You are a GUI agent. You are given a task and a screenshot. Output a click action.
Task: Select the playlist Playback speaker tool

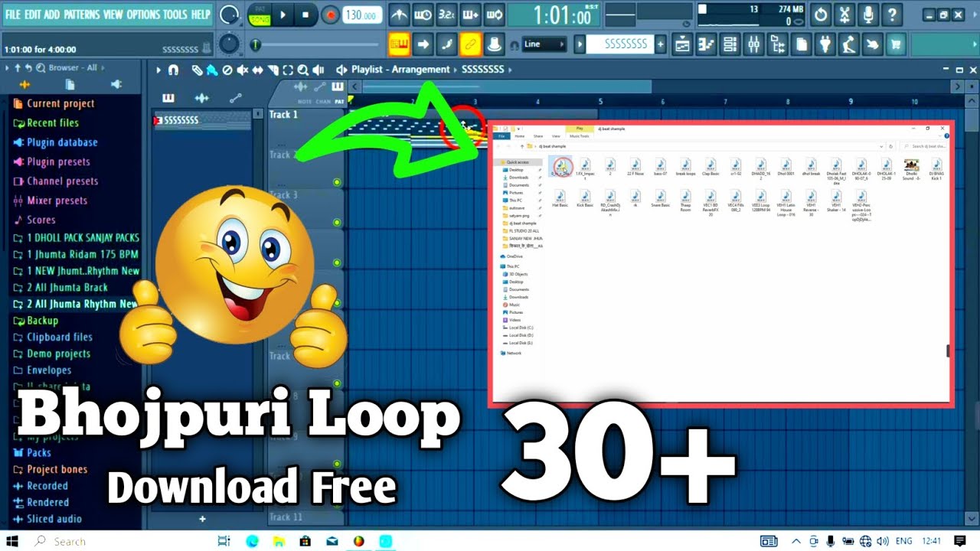pos(318,70)
